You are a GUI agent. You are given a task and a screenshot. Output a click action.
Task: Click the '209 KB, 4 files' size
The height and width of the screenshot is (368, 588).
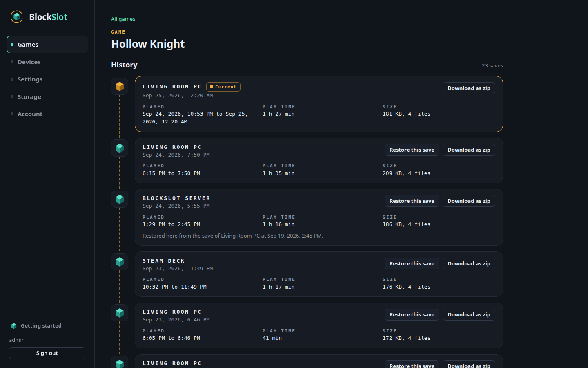(406, 173)
